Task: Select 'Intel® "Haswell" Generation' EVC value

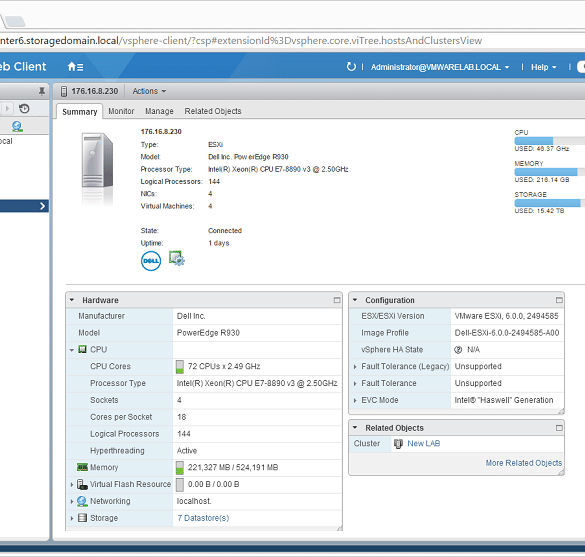Action: [x=504, y=400]
